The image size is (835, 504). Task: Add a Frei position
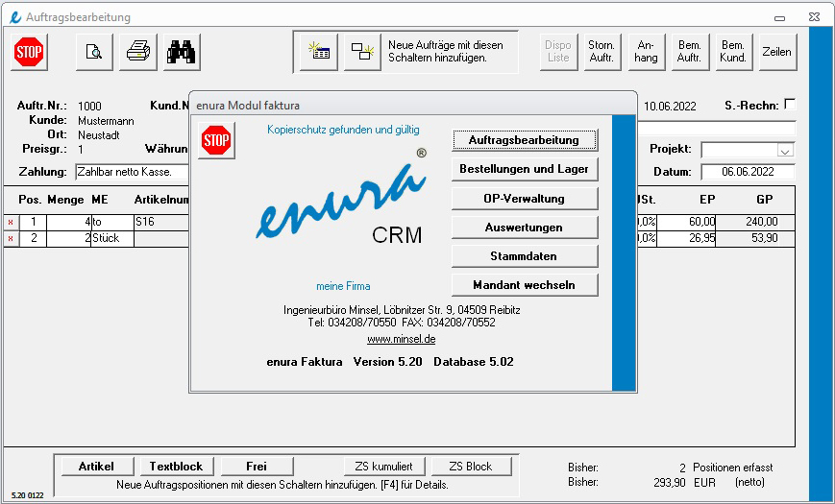pyautogui.click(x=257, y=467)
